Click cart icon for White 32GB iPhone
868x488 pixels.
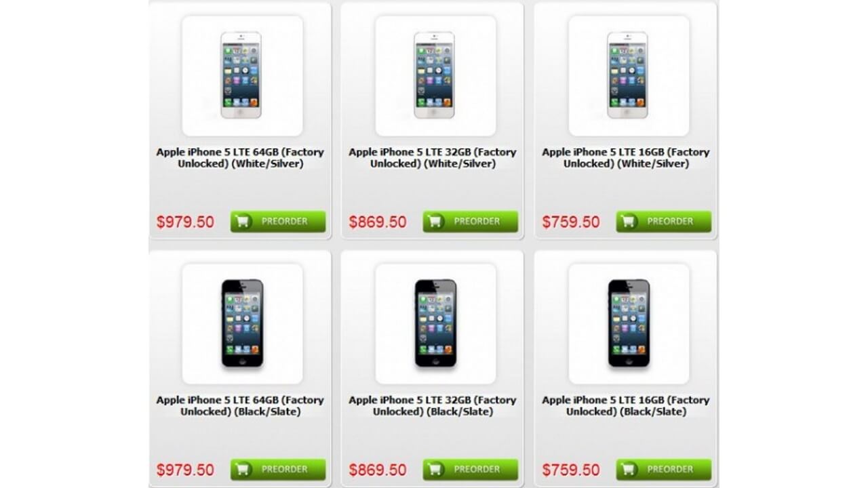(435, 222)
